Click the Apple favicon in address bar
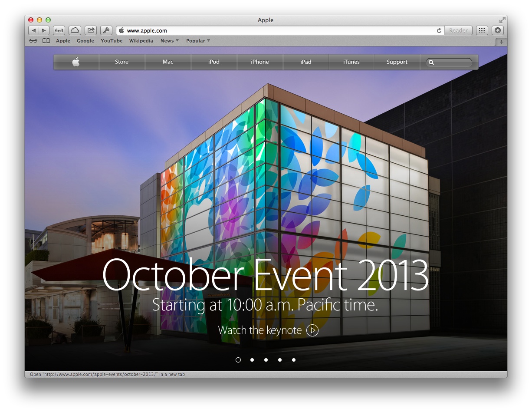 click(122, 30)
